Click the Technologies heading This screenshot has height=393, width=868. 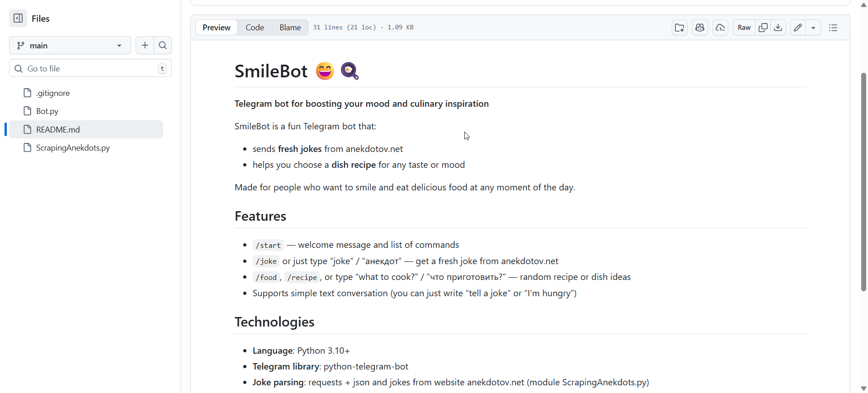(274, 322)
